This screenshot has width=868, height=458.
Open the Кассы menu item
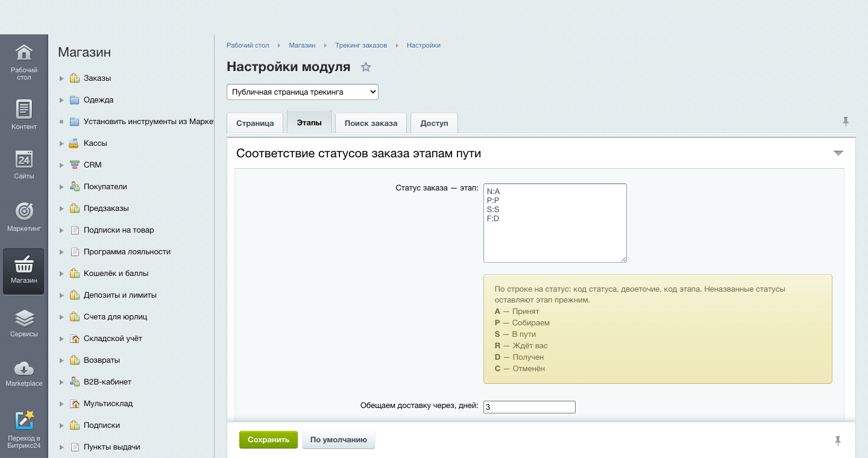point(95,143)
